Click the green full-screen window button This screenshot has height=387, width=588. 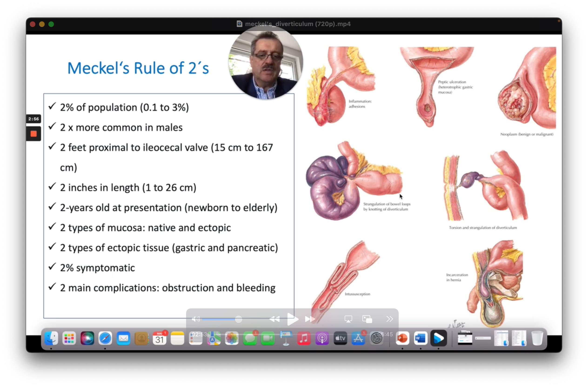[x=51, y=24]
